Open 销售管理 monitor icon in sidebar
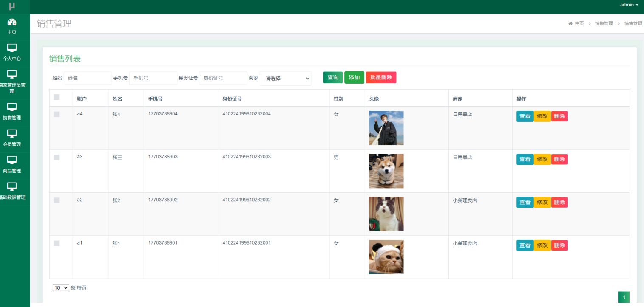 (12, 107)
